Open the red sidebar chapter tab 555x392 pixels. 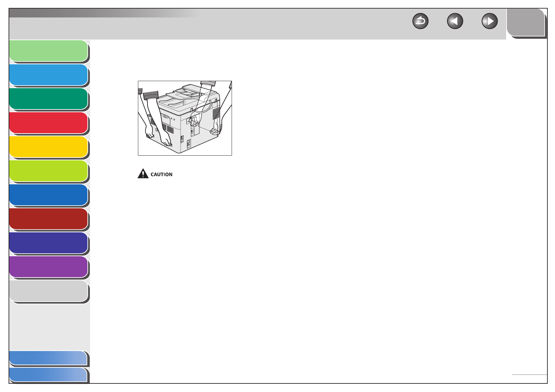pos(49,123)
